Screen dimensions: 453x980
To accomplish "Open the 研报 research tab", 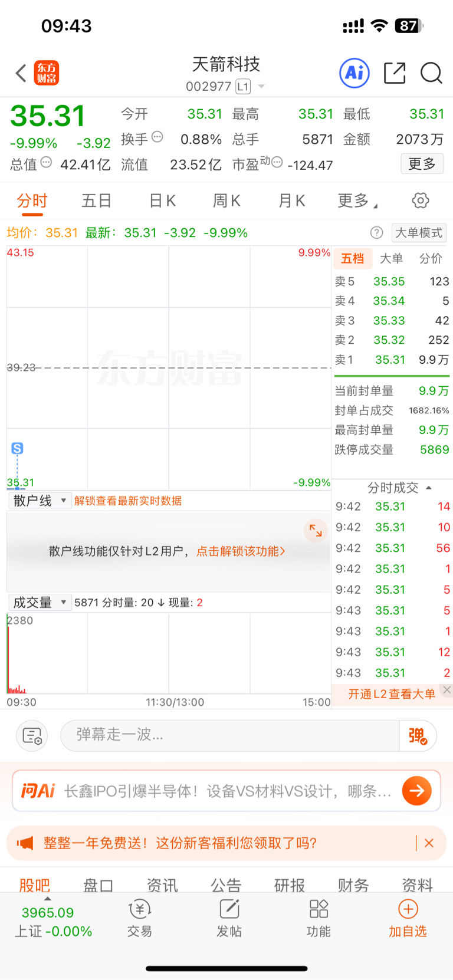I will point(290,884).
